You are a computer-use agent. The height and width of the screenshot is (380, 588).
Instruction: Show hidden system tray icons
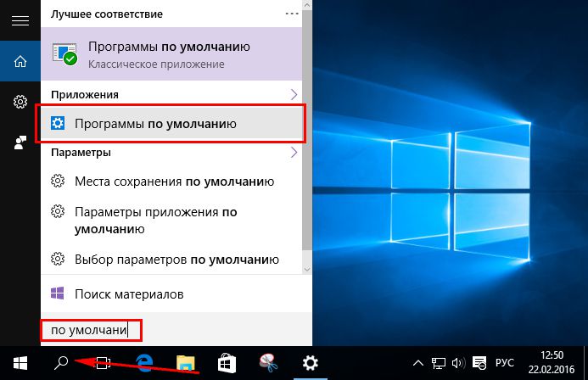point(420,363)
